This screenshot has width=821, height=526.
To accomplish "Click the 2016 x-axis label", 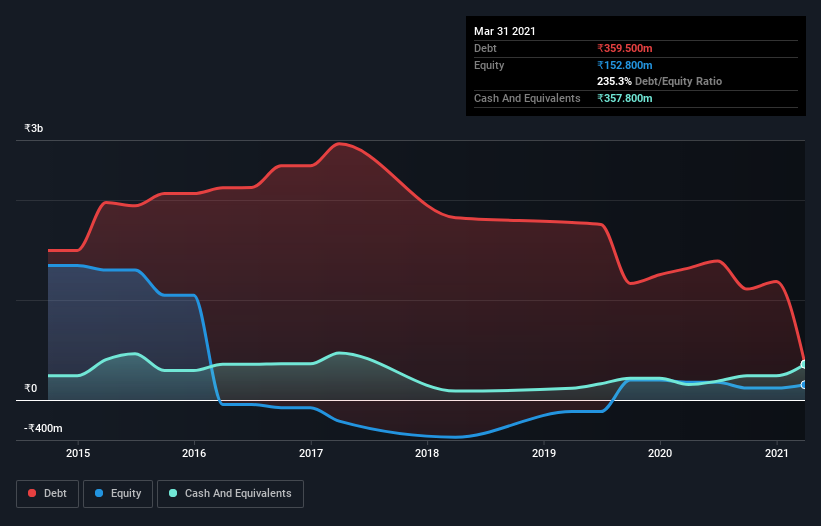I will click(194, 453).
